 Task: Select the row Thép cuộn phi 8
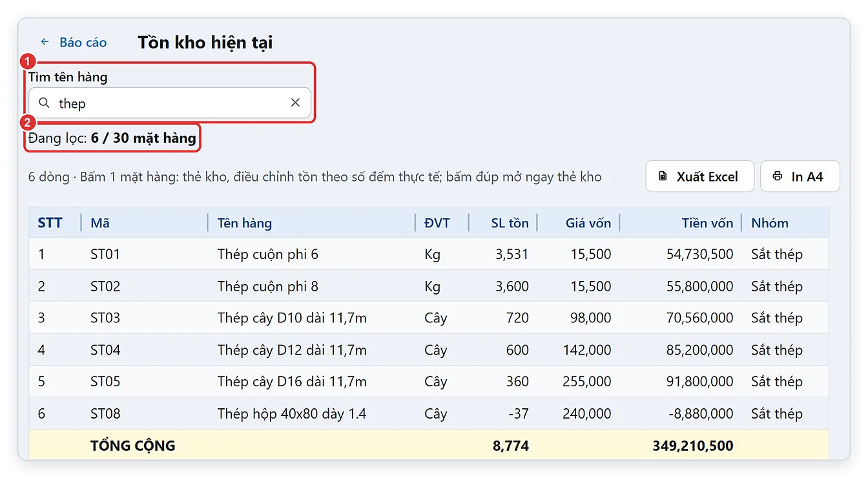coord(429,286)
